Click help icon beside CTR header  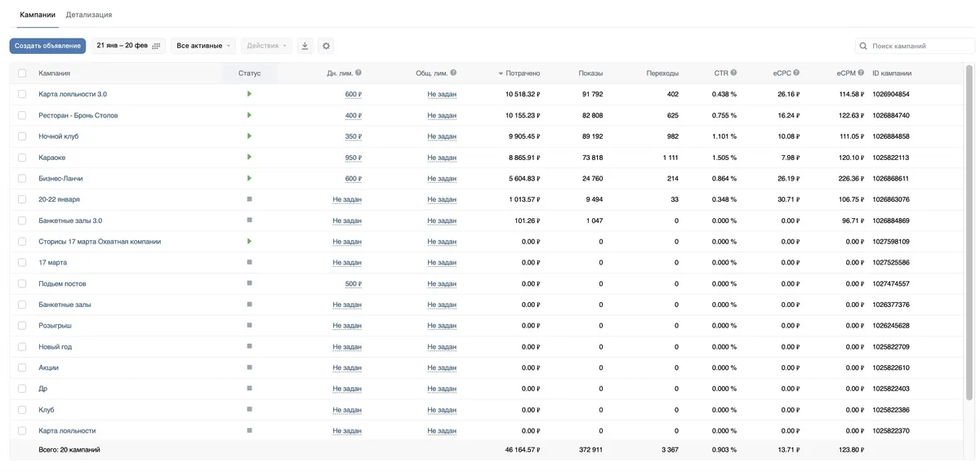tap(733, 73)
